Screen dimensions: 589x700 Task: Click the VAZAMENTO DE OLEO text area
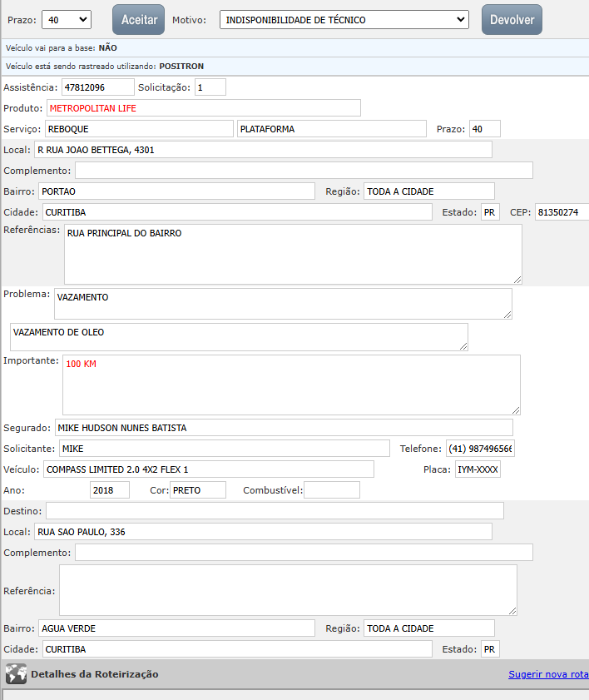coord(239,337)
